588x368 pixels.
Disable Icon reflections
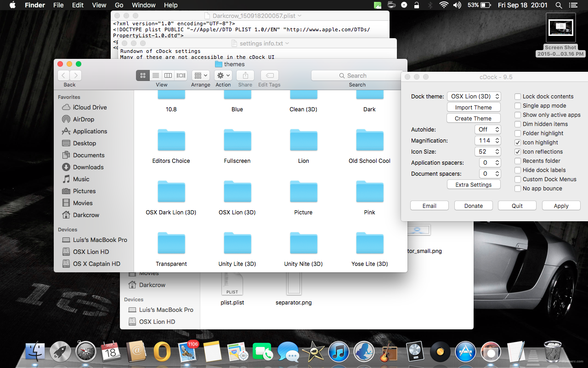[x=518, y=152]
